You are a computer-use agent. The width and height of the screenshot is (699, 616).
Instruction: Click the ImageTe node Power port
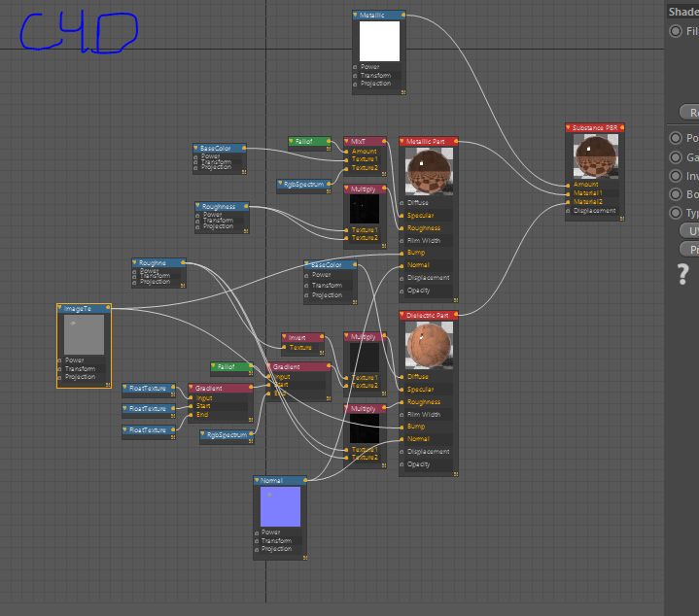pyautogui.click(x=59, y=360)
